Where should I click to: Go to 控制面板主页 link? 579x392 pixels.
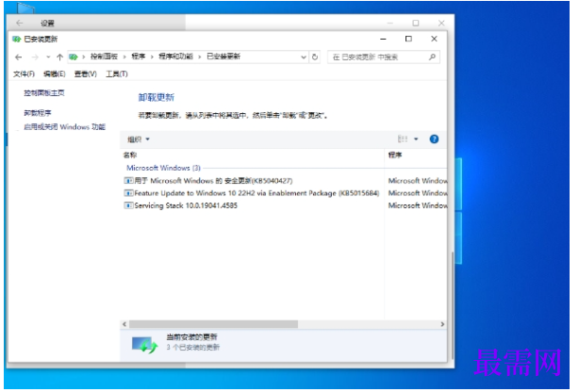(x=44, y=93)
